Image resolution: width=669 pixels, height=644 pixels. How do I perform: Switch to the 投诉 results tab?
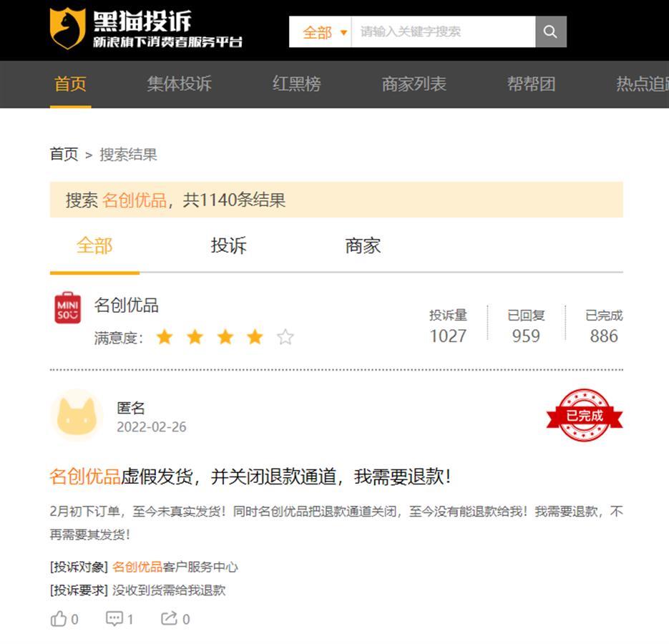pos(229,246)
